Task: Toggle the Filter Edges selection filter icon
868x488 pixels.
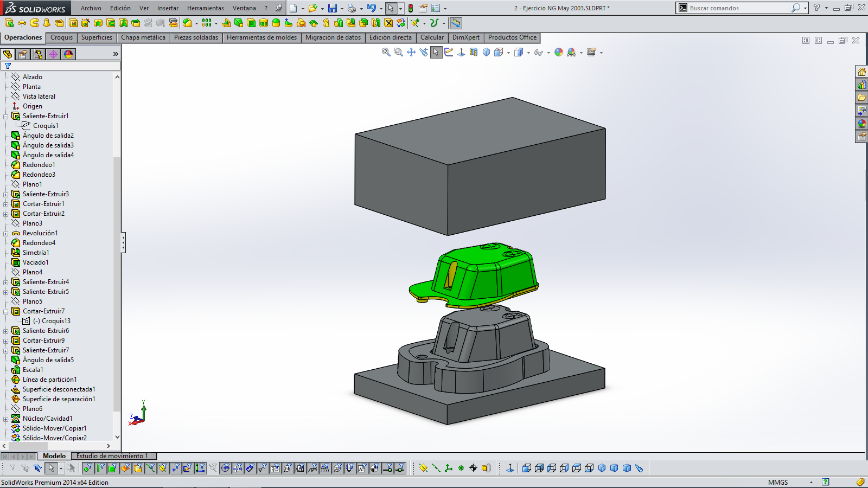Action: pyautogui.click(x=100, y=468)
